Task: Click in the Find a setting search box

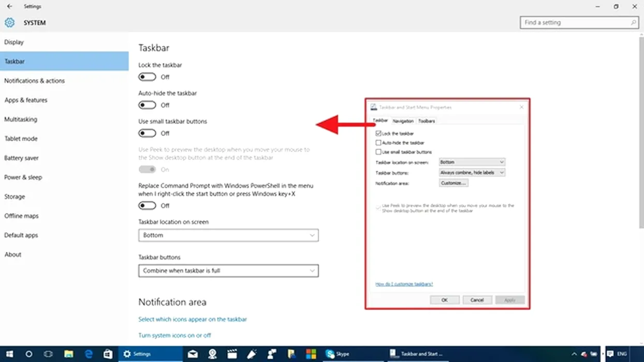Action: pos(575,23)
